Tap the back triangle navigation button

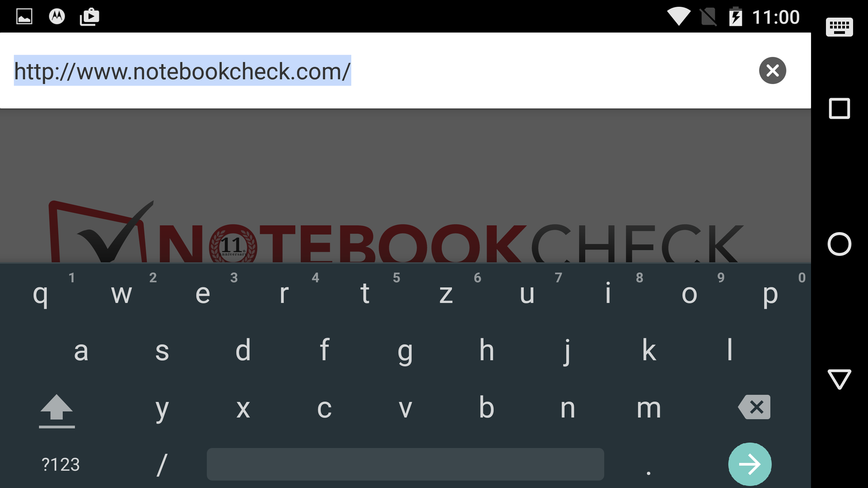(839, 380)
